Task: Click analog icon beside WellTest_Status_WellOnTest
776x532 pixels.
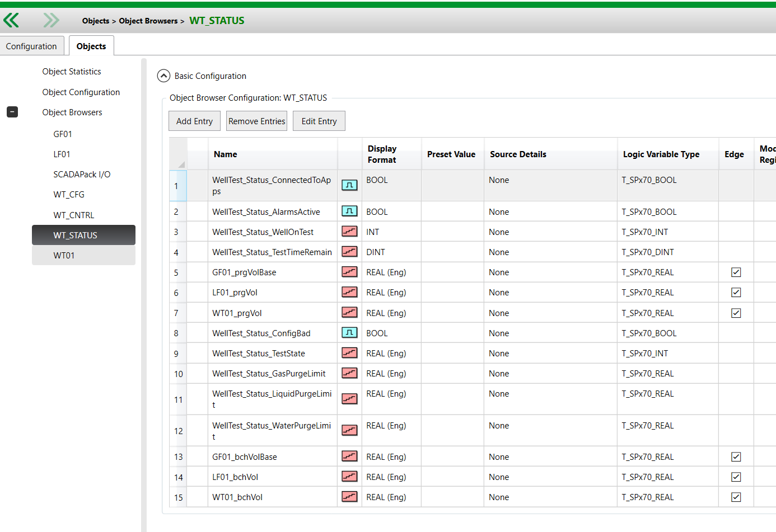Action: 349,232
